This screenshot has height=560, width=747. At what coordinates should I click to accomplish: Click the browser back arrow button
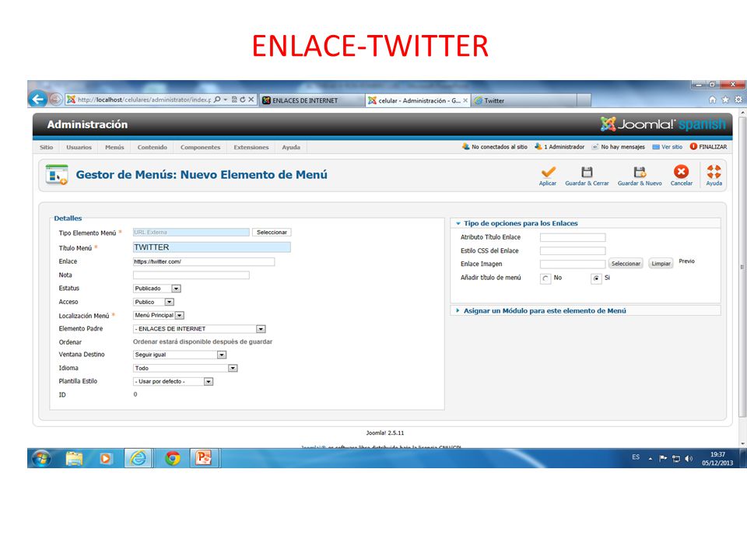[x=38, y=100]
